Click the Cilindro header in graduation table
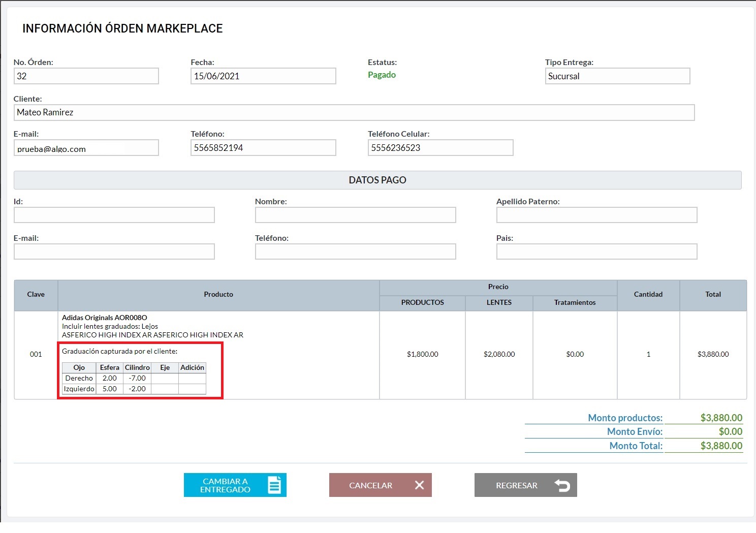 point(137,368)
